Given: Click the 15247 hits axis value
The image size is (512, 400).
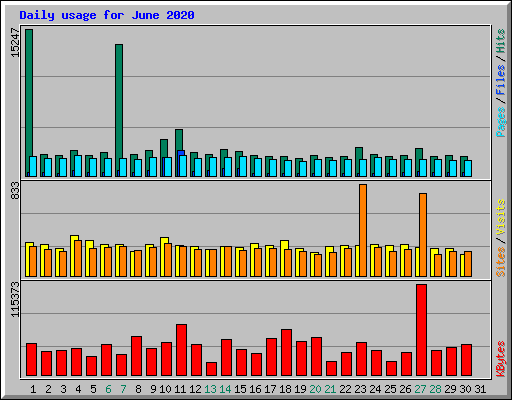Looking at the screenshot, I should tap(15, 43).
